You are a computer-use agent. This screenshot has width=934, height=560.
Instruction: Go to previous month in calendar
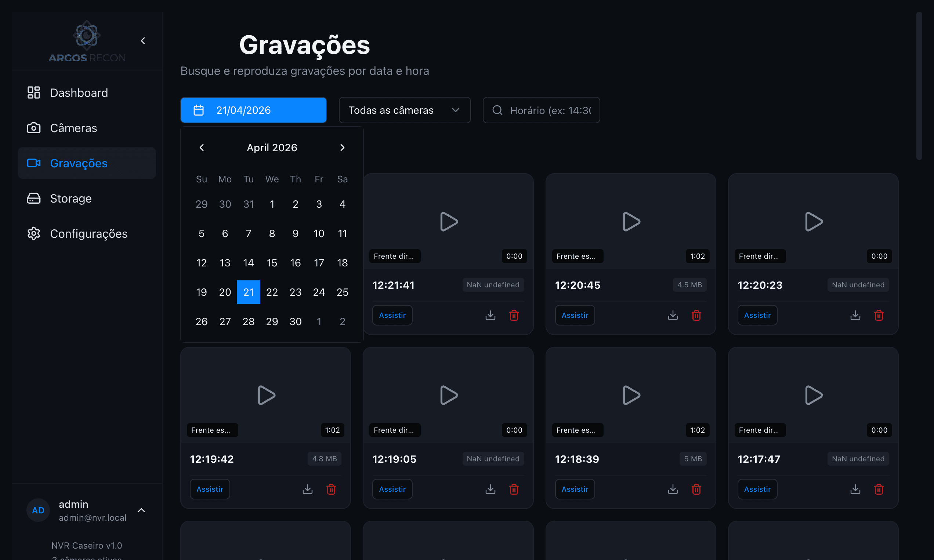click(202, 148)
